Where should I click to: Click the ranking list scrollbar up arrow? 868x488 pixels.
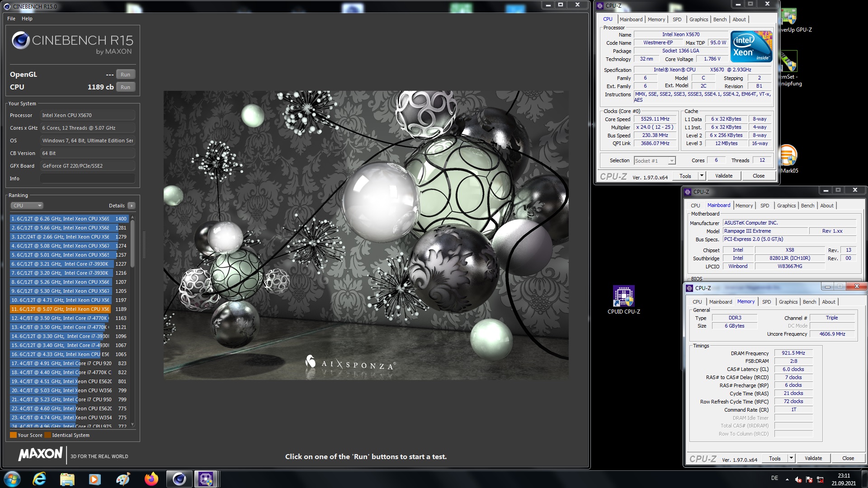point(132,218)
